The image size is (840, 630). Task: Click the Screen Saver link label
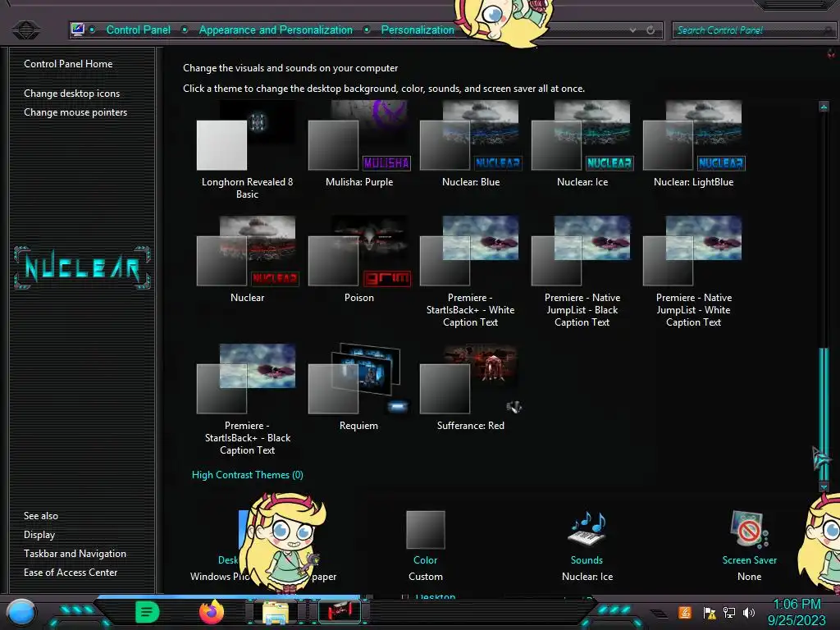point(750,559)
